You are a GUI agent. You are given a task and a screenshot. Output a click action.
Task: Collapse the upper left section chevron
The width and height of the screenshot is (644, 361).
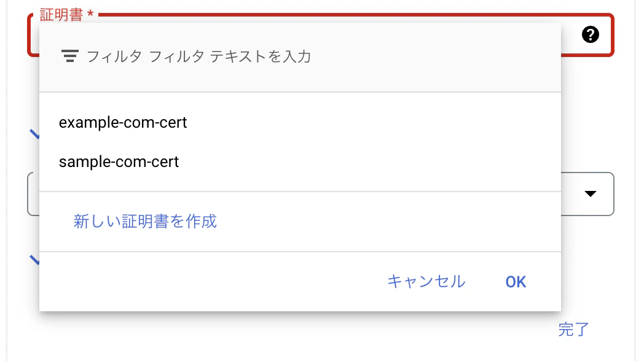35,134
